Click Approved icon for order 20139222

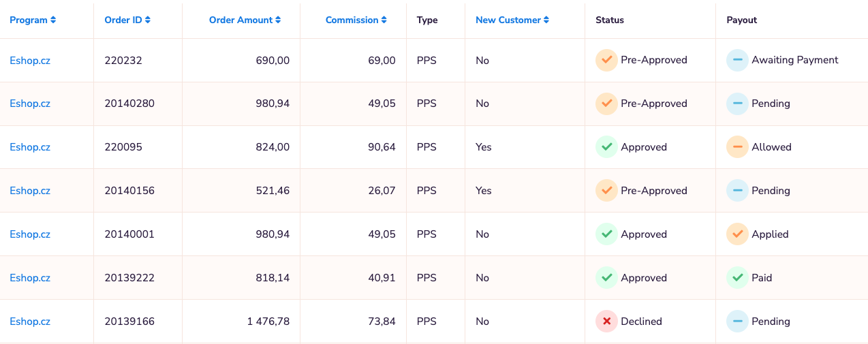[x=606, y=278]
